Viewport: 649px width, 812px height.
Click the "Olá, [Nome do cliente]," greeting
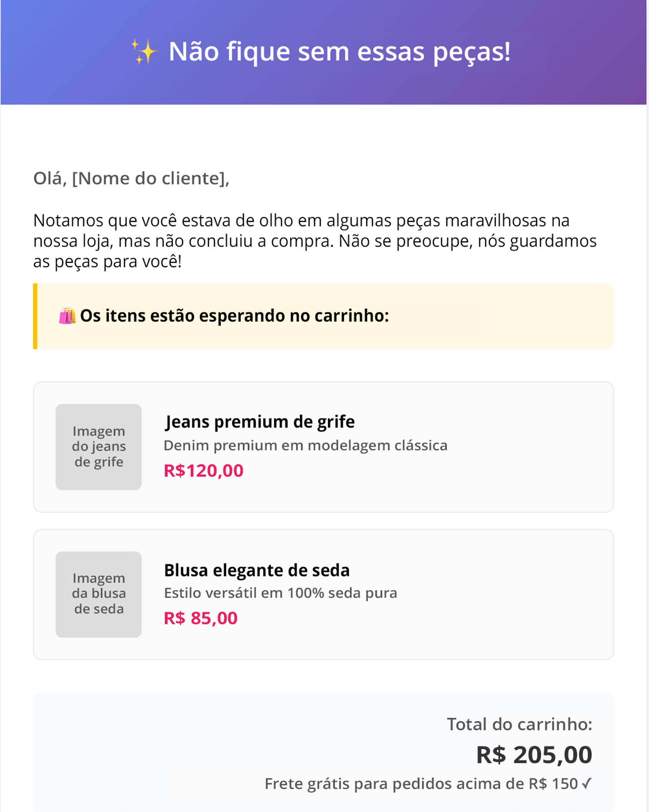(131, 179)
